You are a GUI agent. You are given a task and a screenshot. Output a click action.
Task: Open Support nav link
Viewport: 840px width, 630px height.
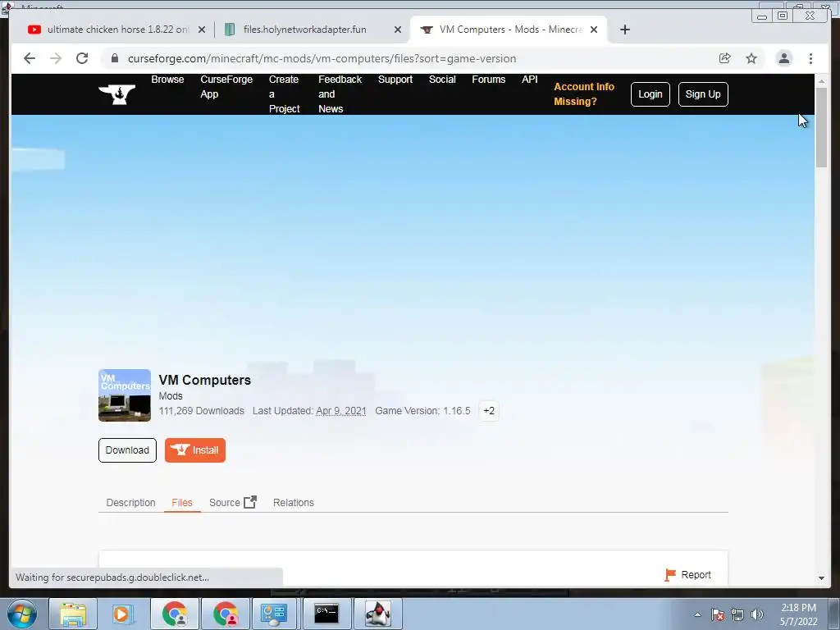(395, 80)
